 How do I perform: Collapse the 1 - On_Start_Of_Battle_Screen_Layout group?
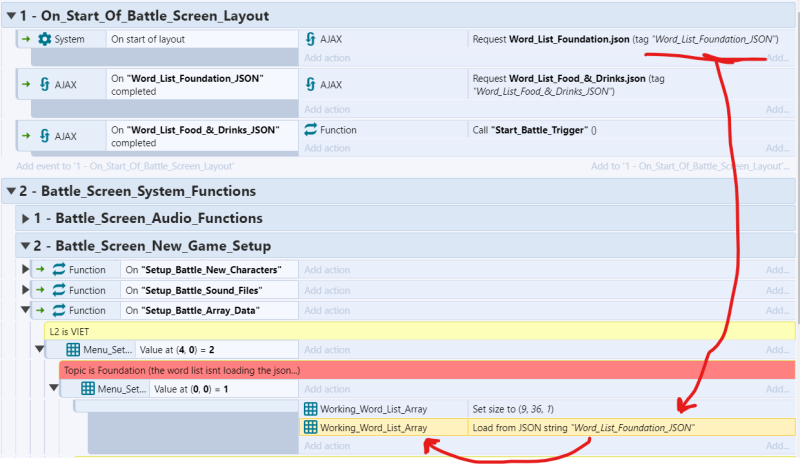10,15
